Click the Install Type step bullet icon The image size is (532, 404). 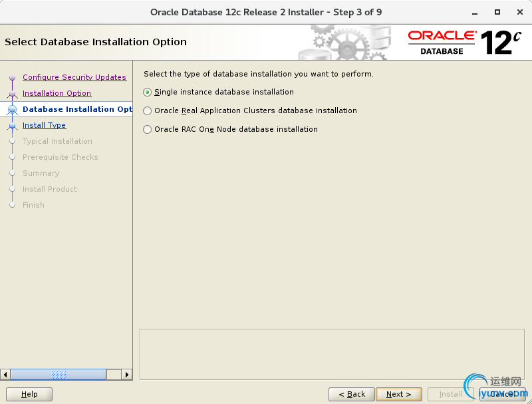pos(13,126)
